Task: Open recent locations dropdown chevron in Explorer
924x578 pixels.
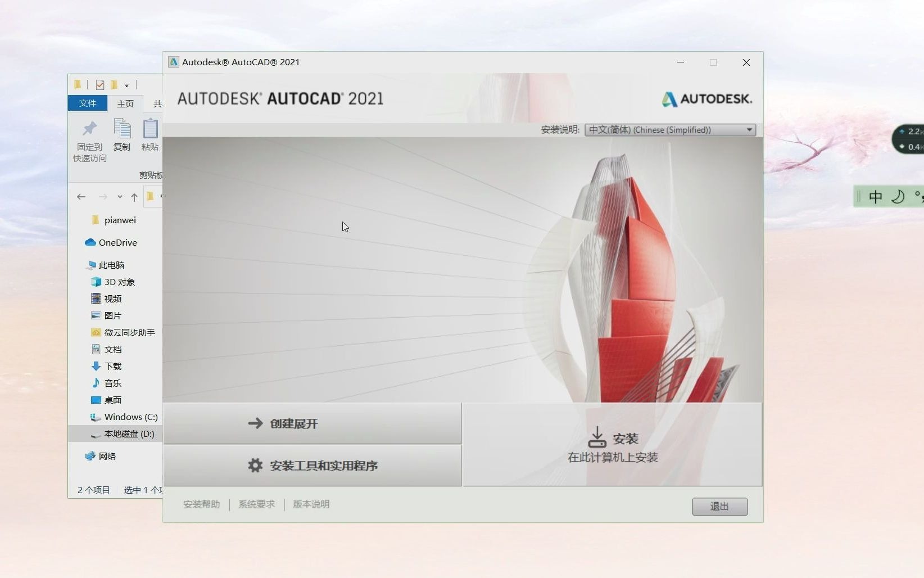Action: click(x=120, y=197)
